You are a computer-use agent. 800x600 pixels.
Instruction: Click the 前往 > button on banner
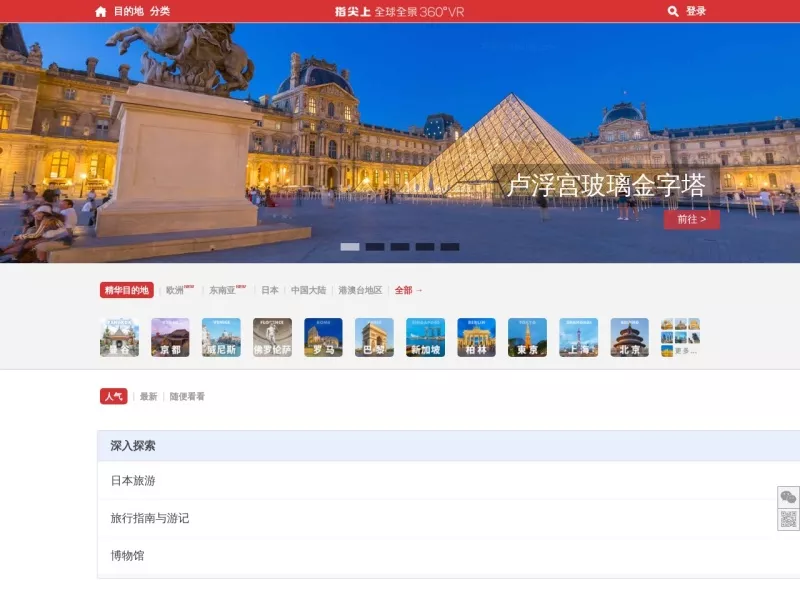[692, 219]
